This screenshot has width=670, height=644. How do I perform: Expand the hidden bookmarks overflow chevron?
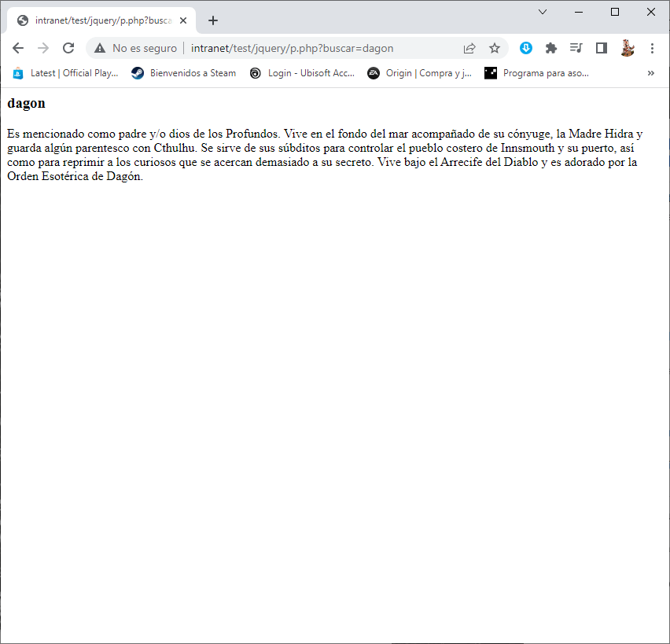click(x=651, y=73)
